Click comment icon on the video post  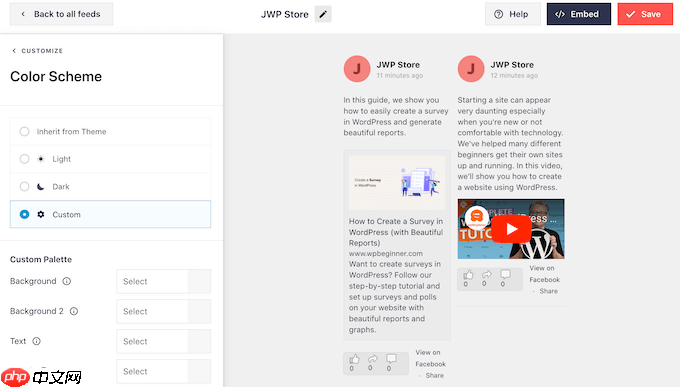(505, 275)
